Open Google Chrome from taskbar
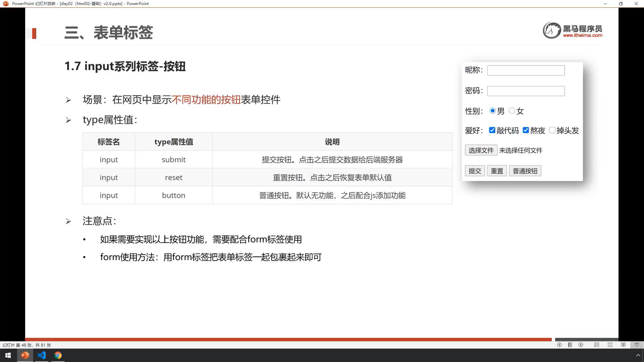Image resolution: width=644 pixels, height=362 pixels. [x=58, y=355]
